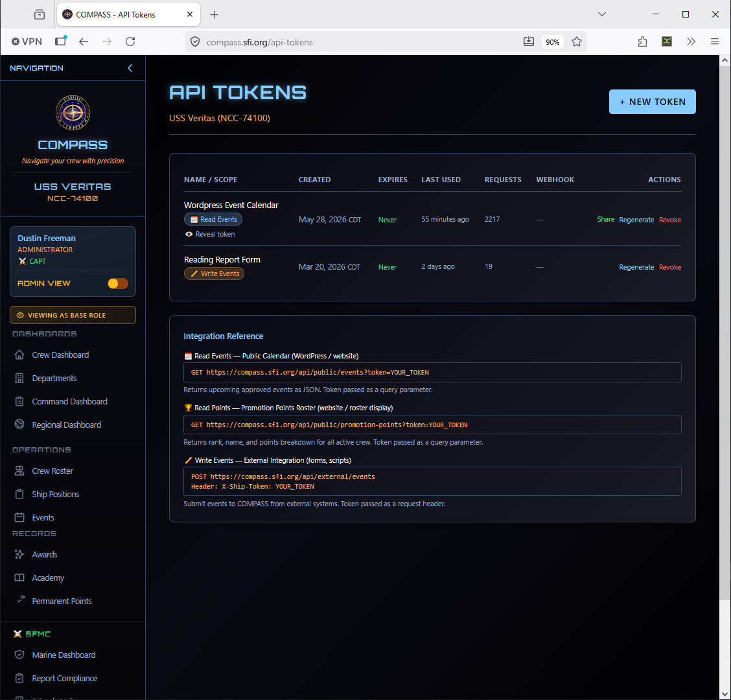Click site shield info icon
The height and width of the screenshot is (700, 731).
pyautogui.click(x=195, y=42)
